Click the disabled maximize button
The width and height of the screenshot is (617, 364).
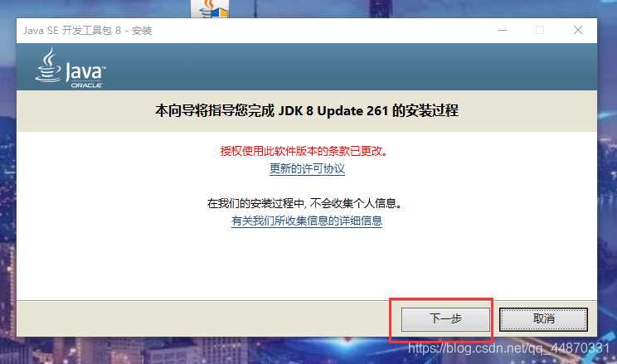(x=540, y=31)
